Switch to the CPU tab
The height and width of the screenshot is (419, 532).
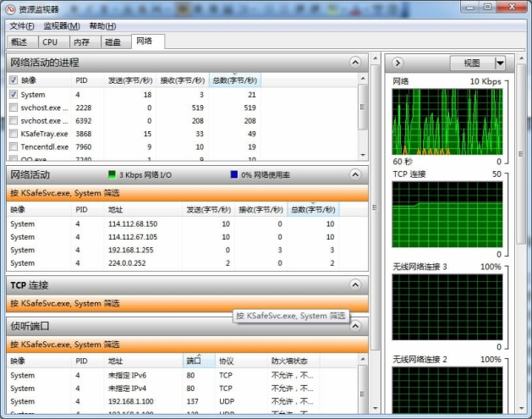[x=53, y=42]
